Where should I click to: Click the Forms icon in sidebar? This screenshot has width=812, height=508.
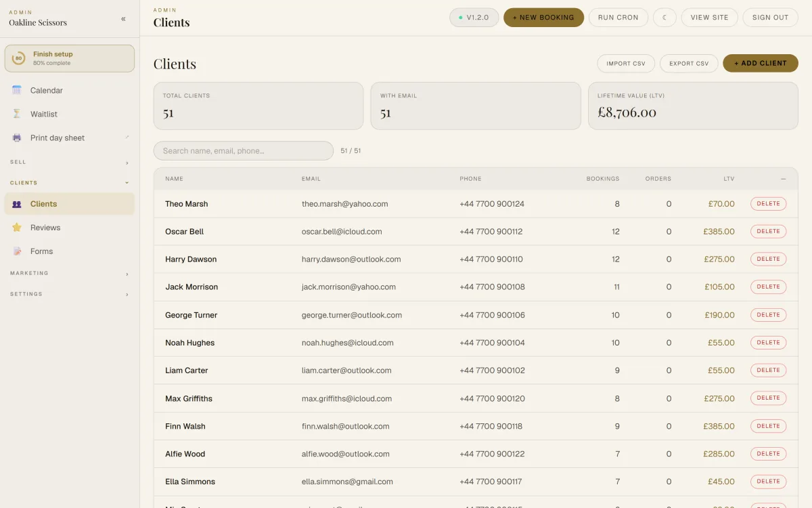17,251
